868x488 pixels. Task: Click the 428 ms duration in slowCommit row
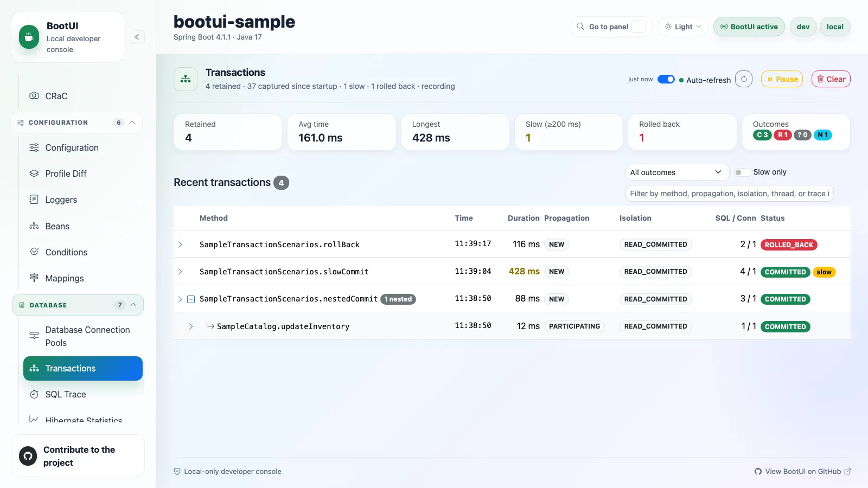[x=524, y=271]
